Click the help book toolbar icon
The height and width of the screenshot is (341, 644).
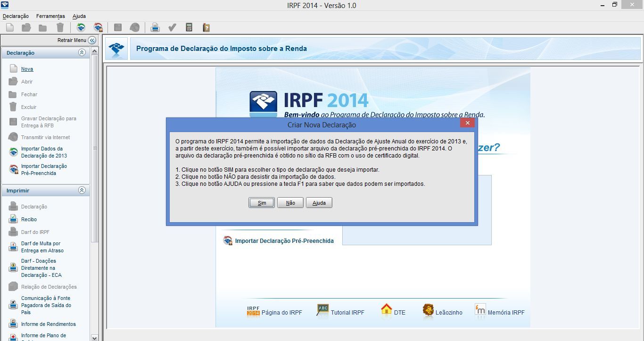[206, 27]
